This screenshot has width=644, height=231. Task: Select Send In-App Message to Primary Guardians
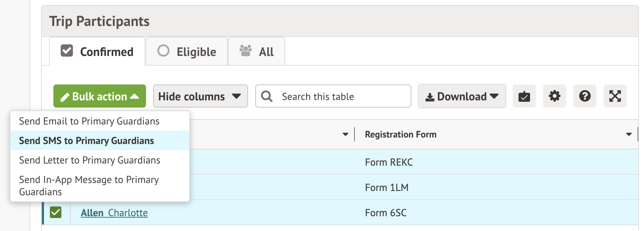click(89, 186)
